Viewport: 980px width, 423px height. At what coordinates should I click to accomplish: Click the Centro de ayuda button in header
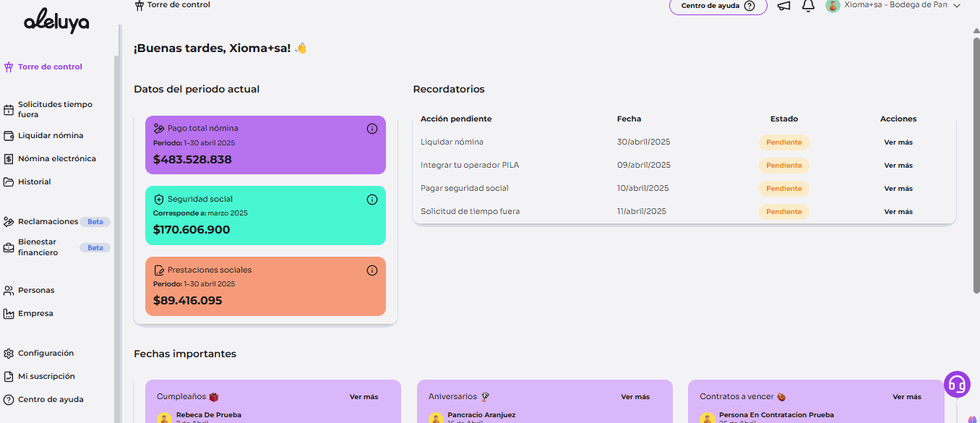[718, 6]
